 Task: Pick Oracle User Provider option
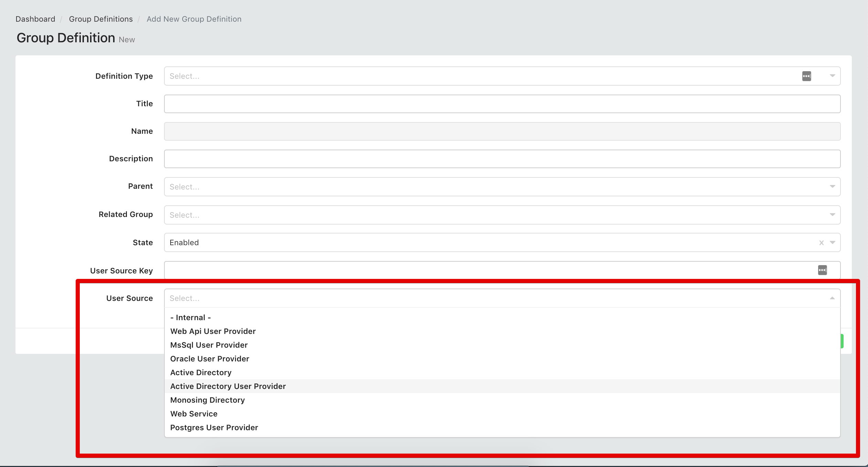(x=209, y=359)
